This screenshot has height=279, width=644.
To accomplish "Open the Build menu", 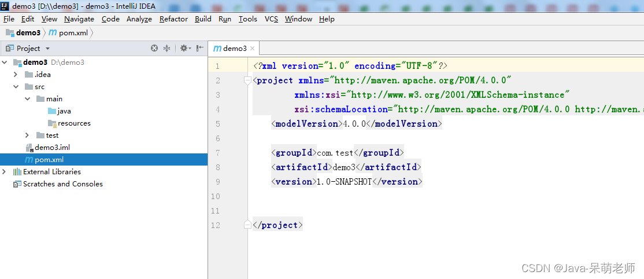I will (203, 19).
